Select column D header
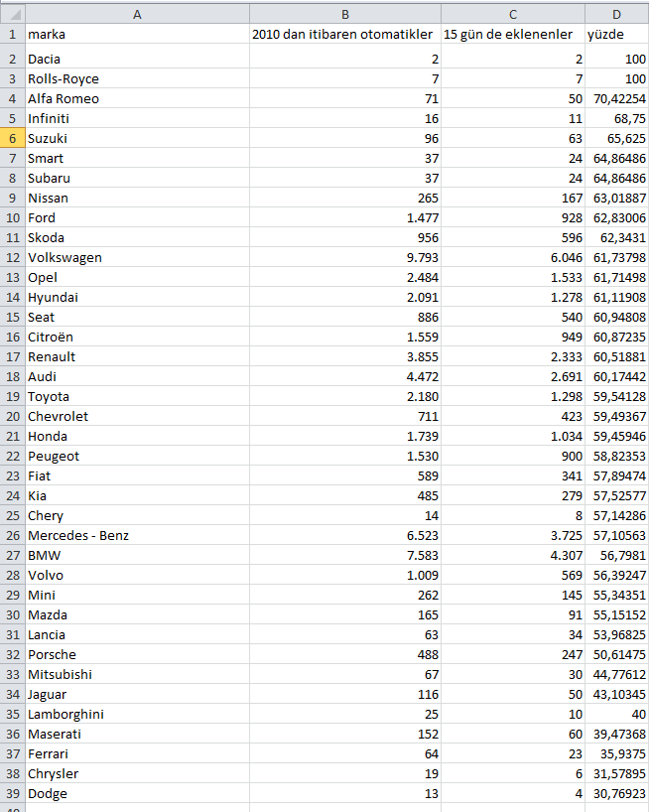This screenshot has height=812, width=649. tap(616, 14)
